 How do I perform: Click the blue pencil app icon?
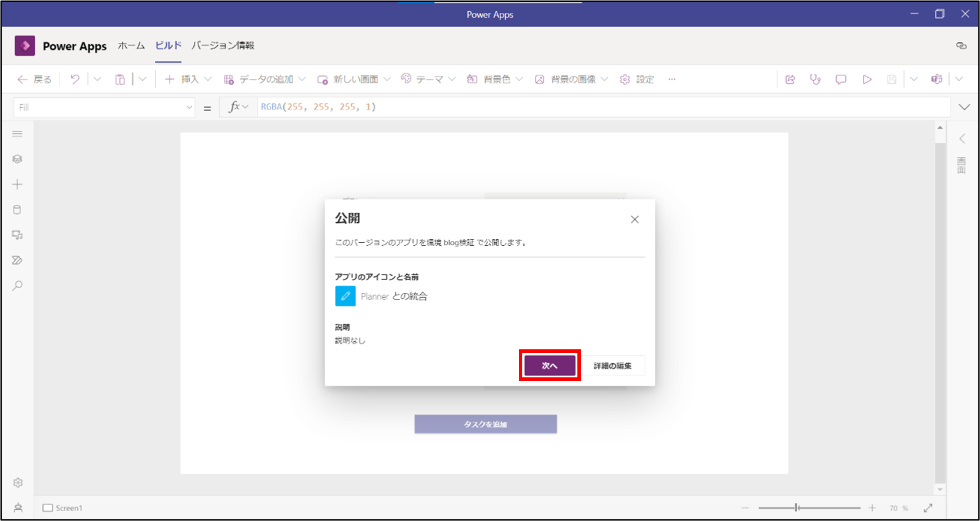point(346,296)
